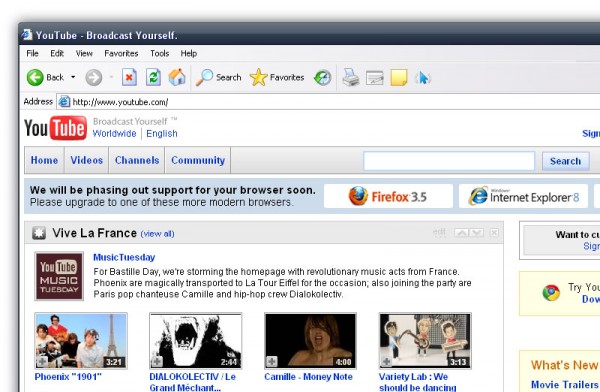Click the (view all) link

click(x=157, y=234)
